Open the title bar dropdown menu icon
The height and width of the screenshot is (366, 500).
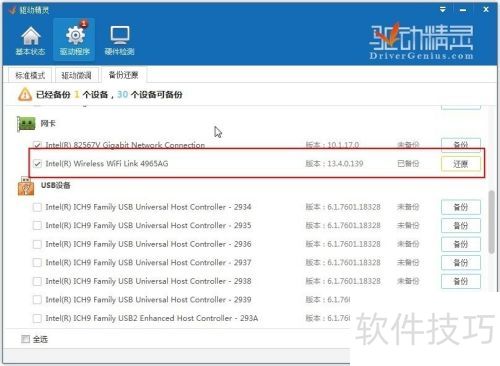443,9
